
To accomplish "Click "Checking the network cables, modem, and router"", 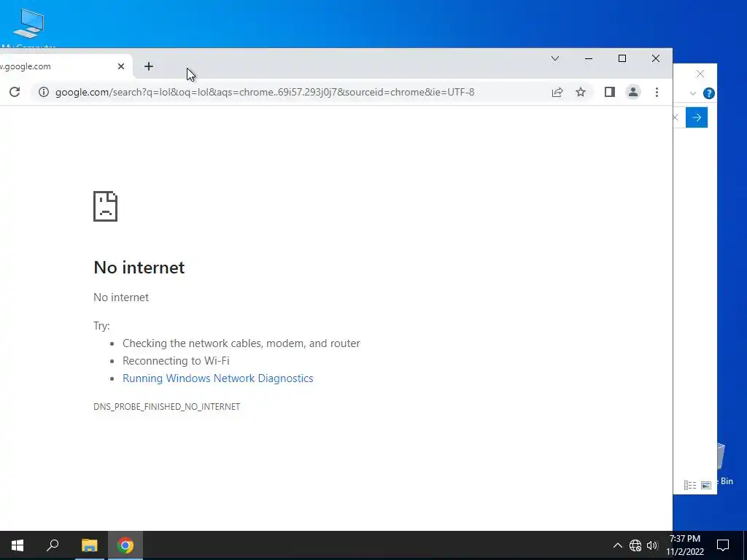I will click(x=241, y=343).
